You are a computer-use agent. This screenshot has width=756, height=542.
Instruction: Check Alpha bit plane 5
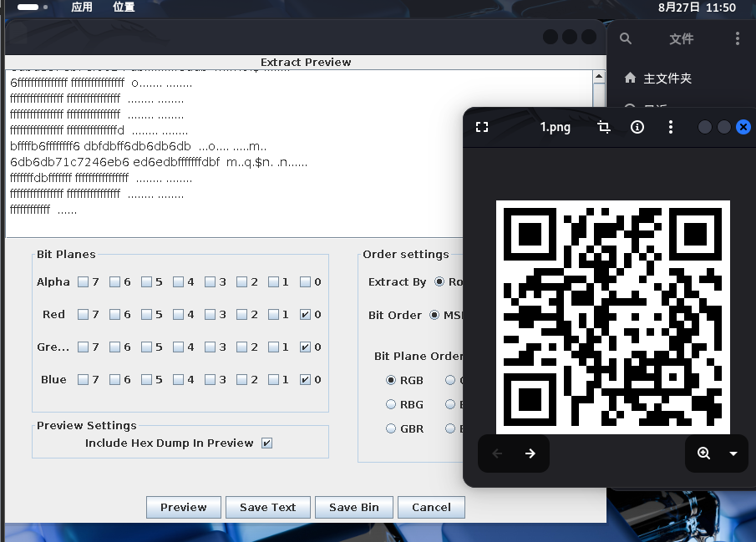(x=146, y=281)
